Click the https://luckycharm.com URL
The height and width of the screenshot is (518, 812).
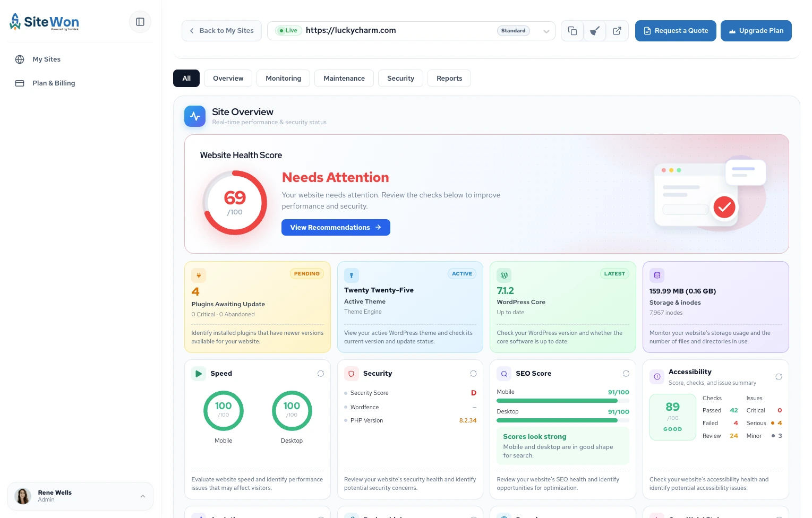351,30
